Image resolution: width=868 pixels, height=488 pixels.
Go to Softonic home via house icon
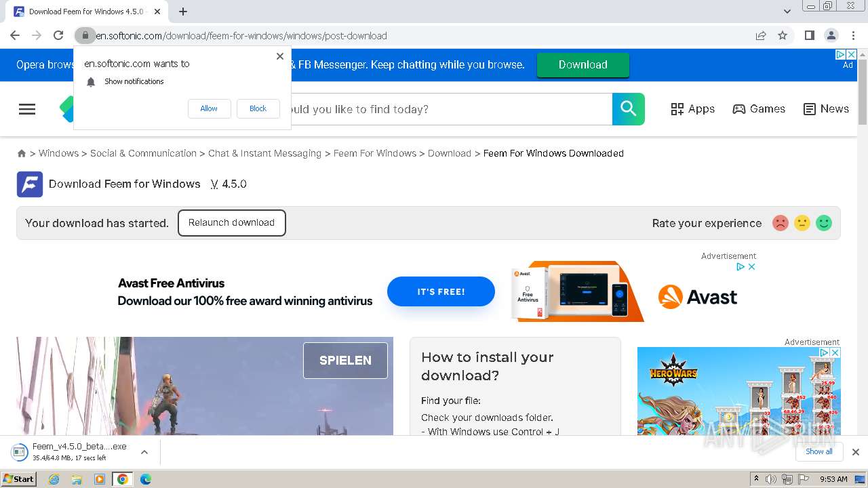pos(22,154)
